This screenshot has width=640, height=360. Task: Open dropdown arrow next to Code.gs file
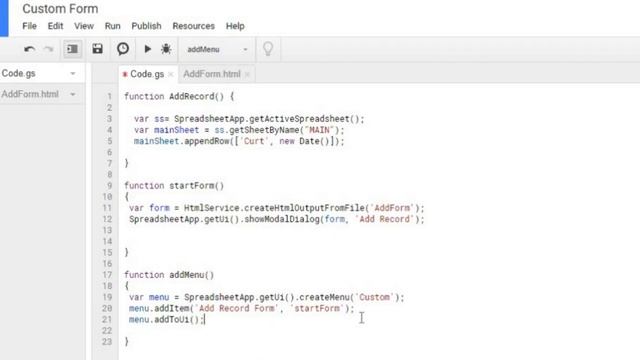[73, 73]
